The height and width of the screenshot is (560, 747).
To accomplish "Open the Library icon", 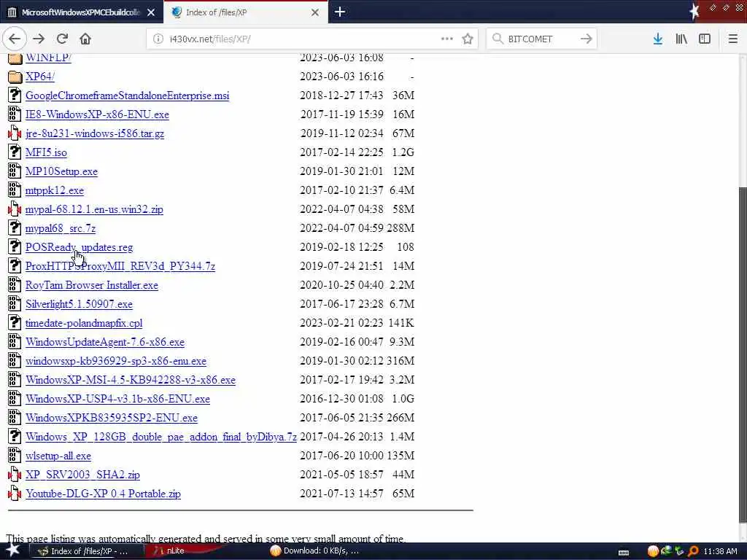I will coord(681,39).
